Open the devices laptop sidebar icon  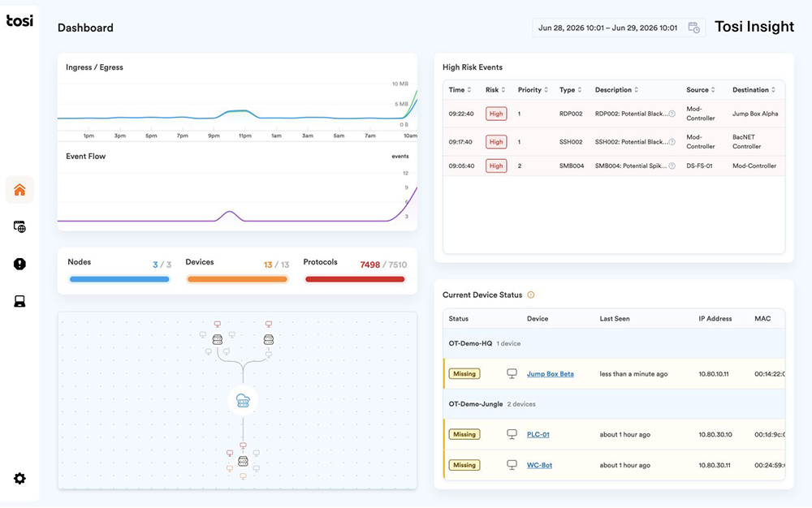tap(19, 301)
